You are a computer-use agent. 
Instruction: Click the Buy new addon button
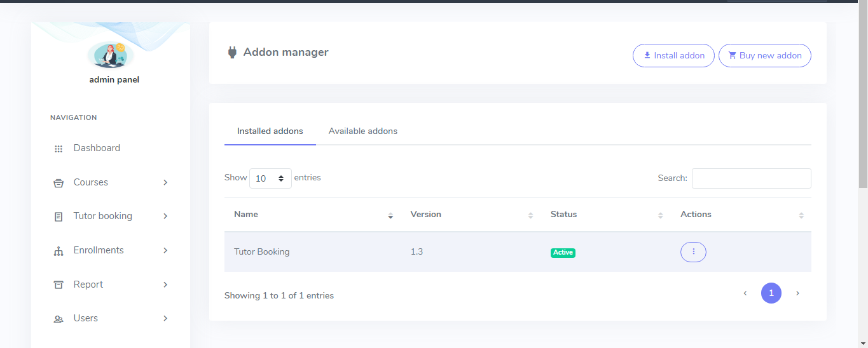[x=764, y=55]
